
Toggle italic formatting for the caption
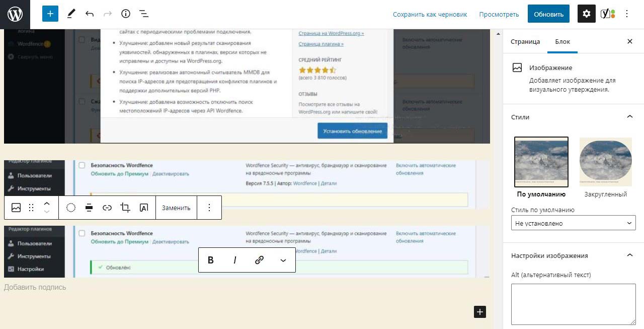(235, 260)
